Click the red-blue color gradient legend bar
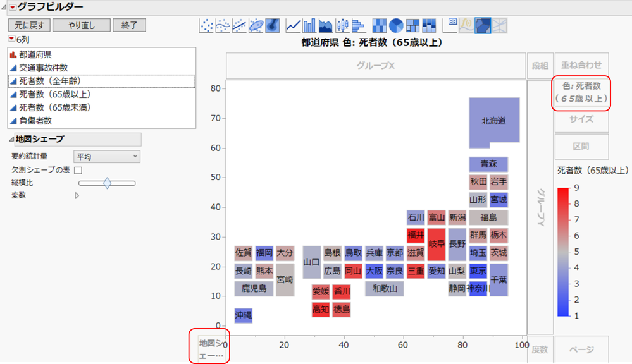632x364 pixels. tap(563, 252)
